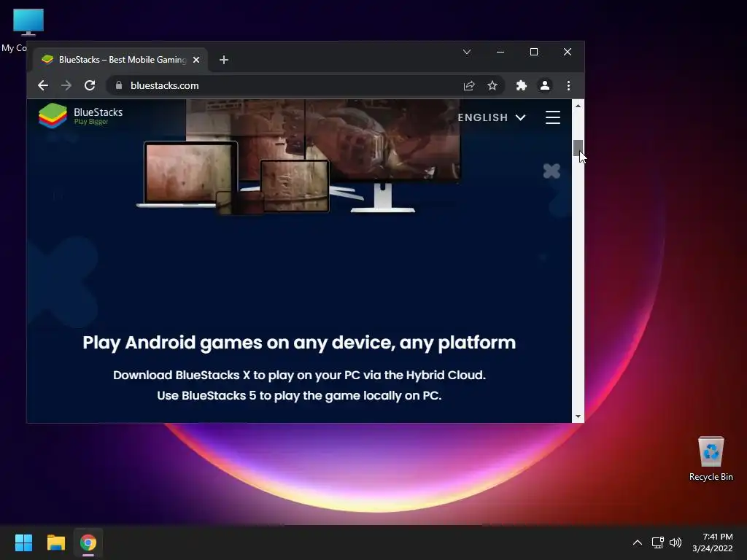The image size is (747, 560).
Task: Maximize the Chrome window
Action: 534,52
